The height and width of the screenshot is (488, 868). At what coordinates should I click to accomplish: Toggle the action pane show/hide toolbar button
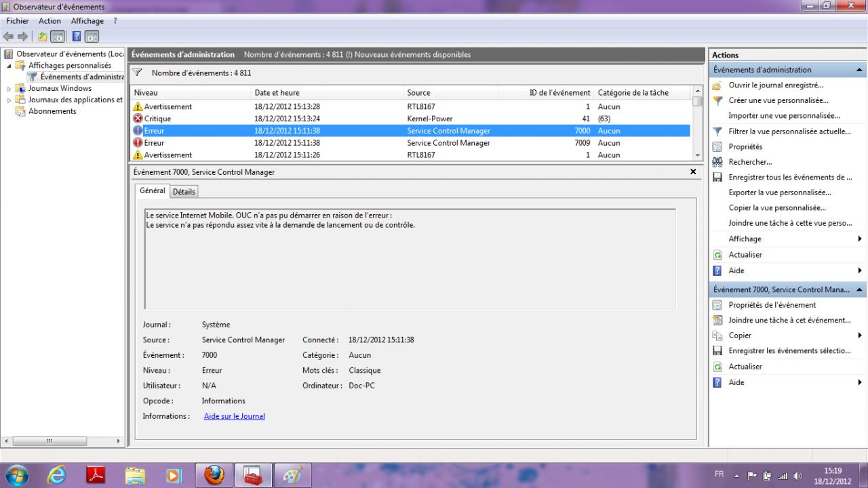point(91,36)
